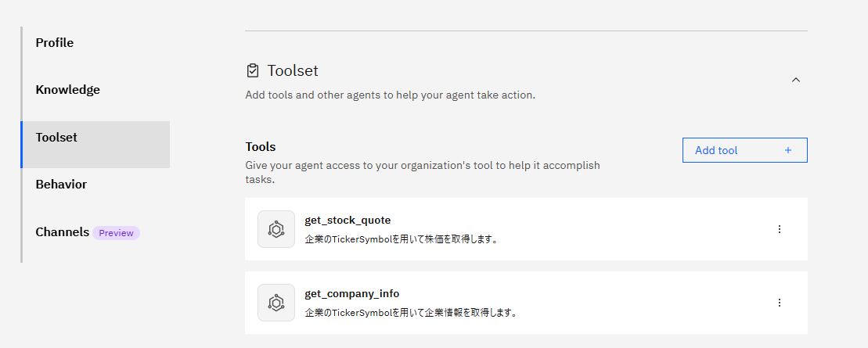Screen dimensions: 868x348
Task: Click the plus icon in Add tool
Action: click(788, 150)
